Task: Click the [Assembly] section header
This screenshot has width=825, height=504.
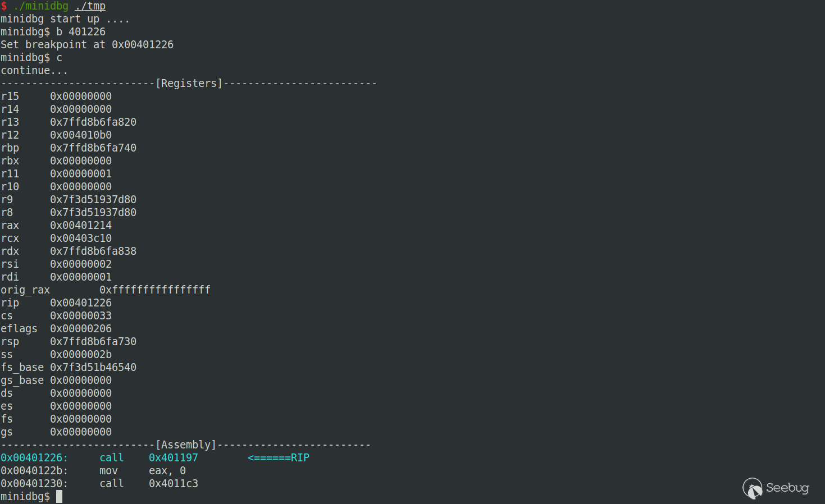Action: point(186,445)
